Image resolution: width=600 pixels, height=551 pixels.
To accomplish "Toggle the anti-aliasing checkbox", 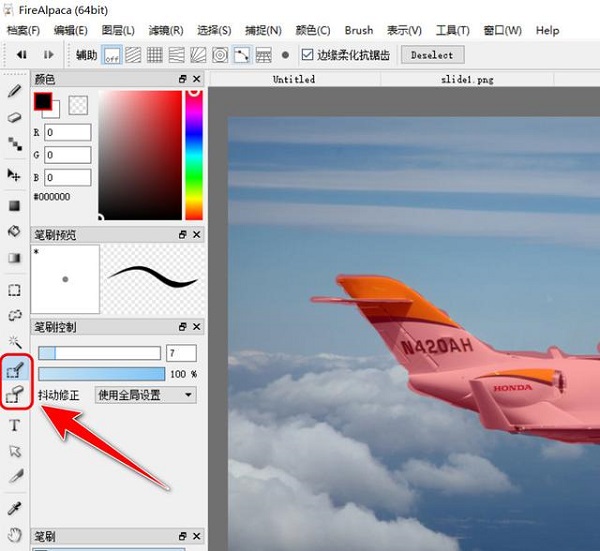I will [x=307, y=54].
